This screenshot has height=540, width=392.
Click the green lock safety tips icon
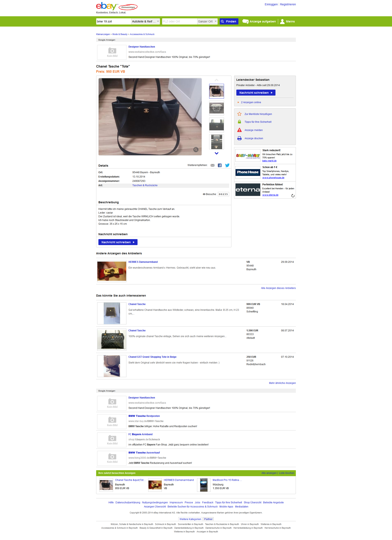pyautogui.click(x=239, y=122)
